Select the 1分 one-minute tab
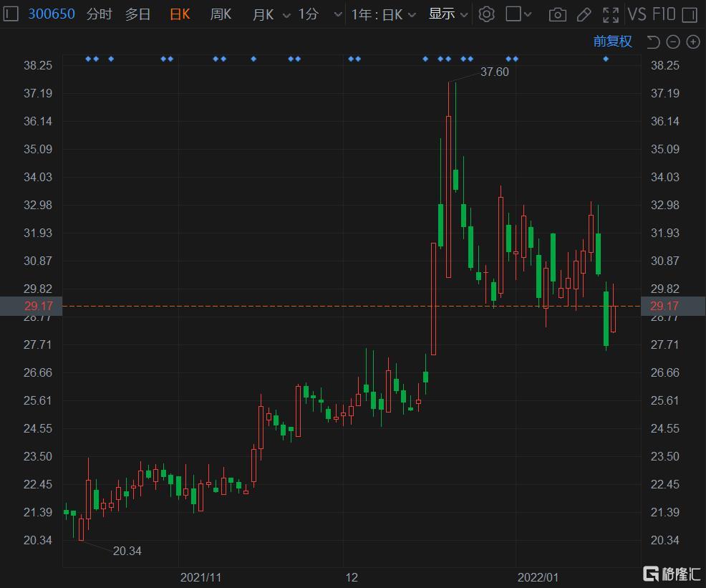 click(x=309, y=14)
